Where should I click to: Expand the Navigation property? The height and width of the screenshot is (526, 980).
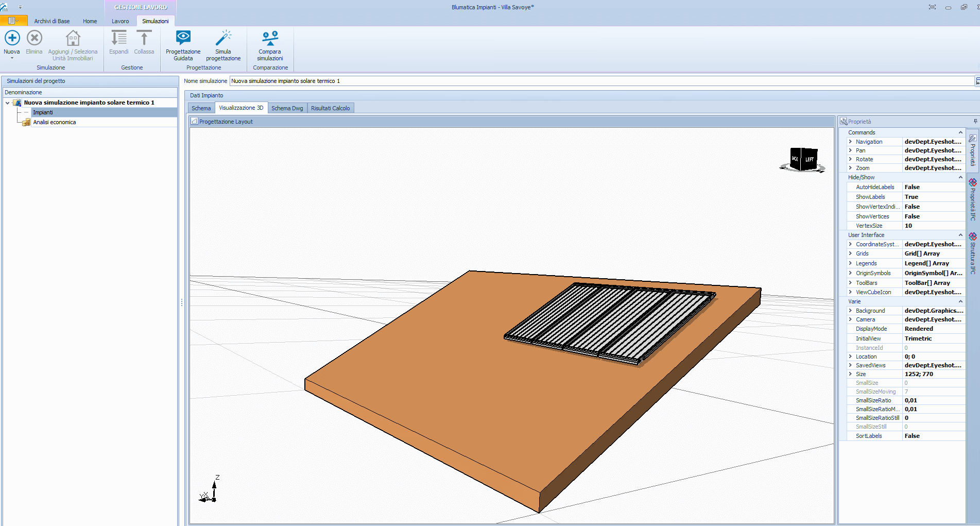(850, 142)
